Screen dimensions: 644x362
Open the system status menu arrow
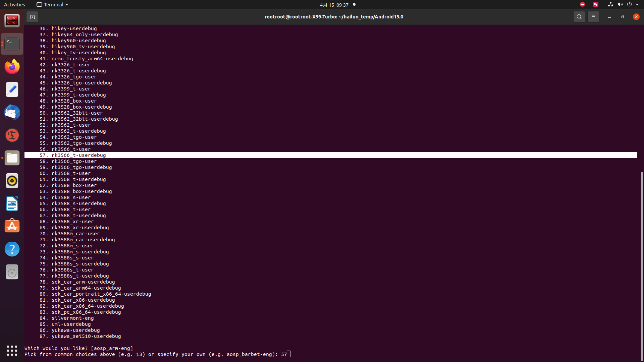point(637,5)
